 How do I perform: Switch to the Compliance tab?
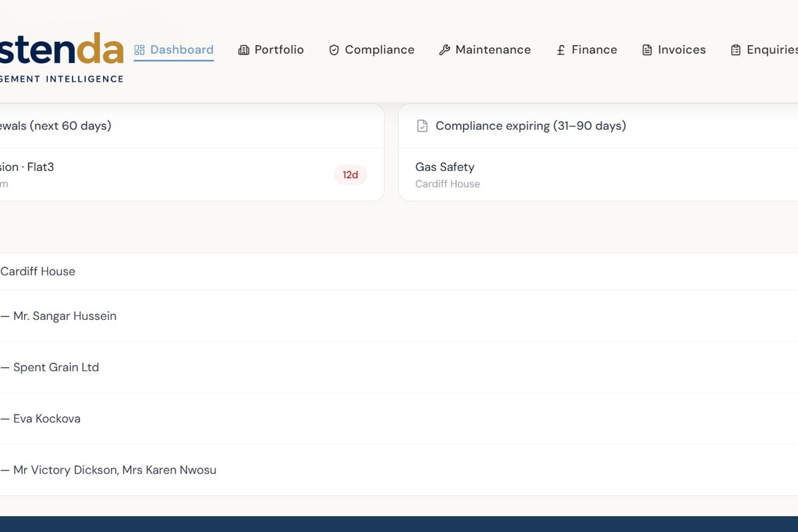pos(372,50)
